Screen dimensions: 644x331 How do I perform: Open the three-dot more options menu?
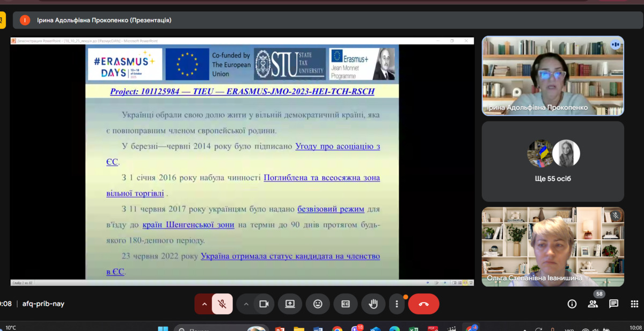[x=397, y=304]
